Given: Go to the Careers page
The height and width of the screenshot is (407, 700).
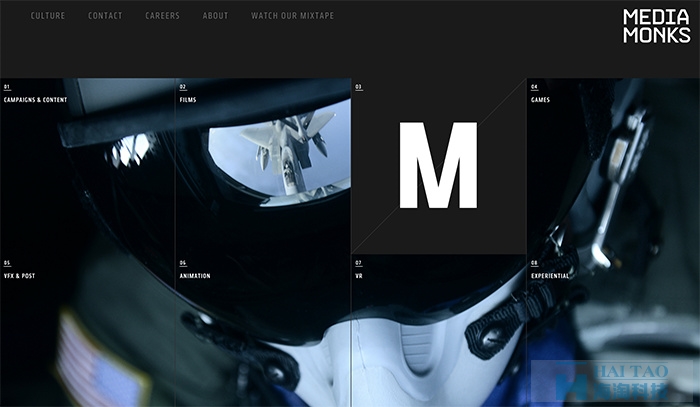Looking at the screenshot, I should [162, 16].
